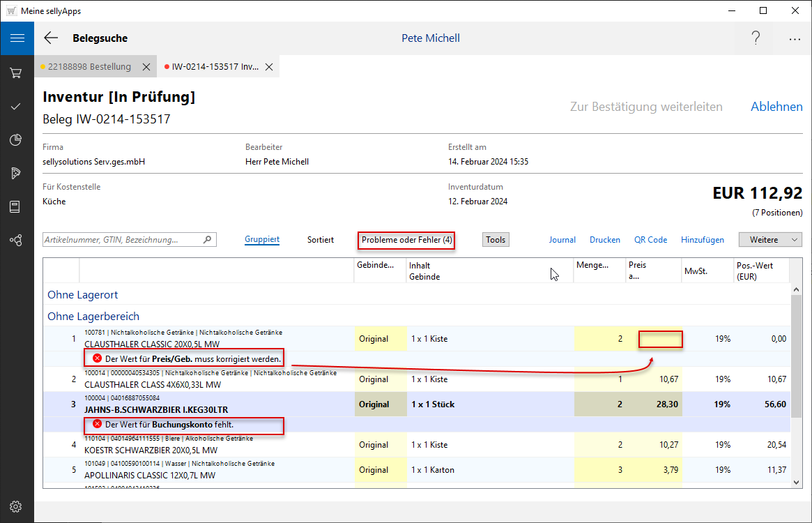Collapse the Ohne Lagerbereich group
The width and height of the screenshot is (812, 523).
(x=93, y=316)
